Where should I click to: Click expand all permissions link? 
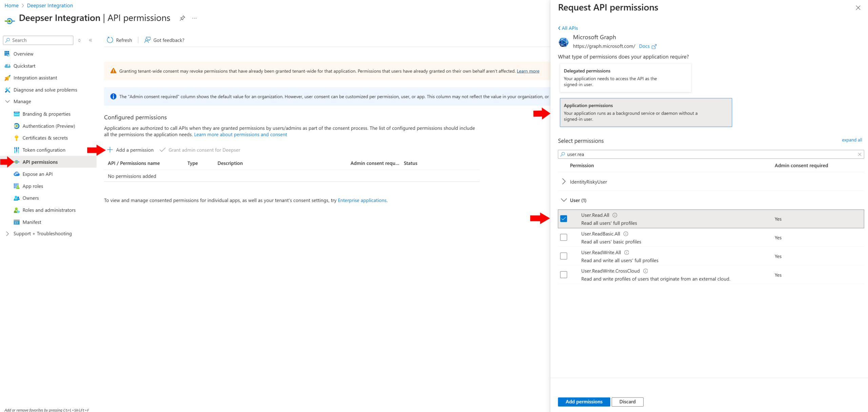(852, 140)
